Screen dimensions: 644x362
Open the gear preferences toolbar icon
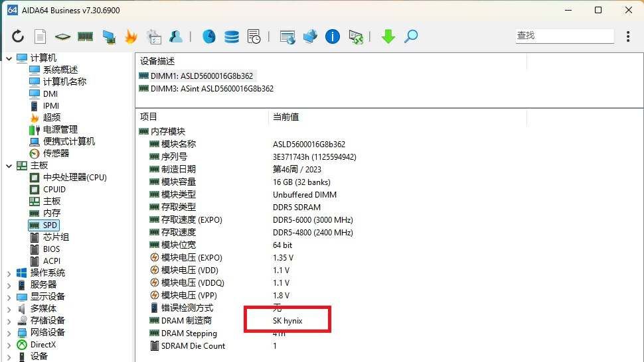point(153,37)
